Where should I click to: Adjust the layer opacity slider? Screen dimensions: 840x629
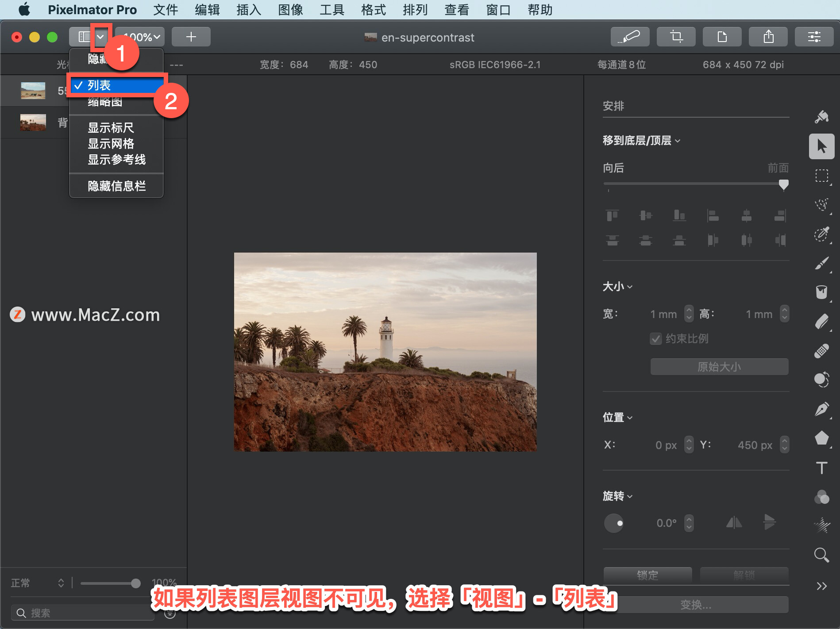pos(110,583)
